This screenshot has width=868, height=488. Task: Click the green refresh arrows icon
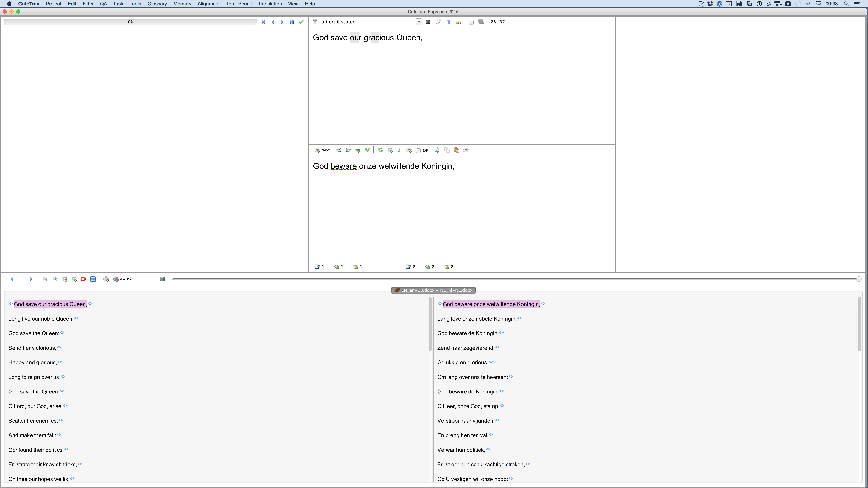pos(380,150)
